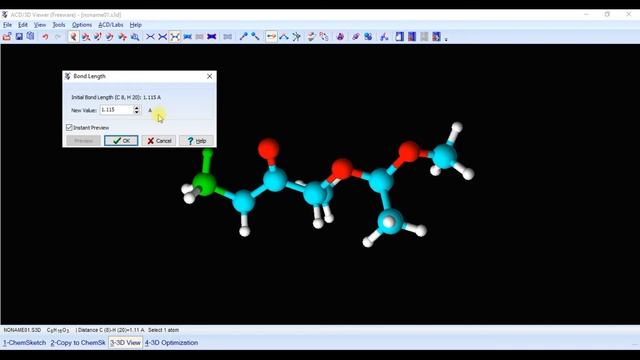The width and height of the screenshot is (640, 360).
Task: Confirm bond length with OK button
Action: pyautogui.click(x=121, y=140)
